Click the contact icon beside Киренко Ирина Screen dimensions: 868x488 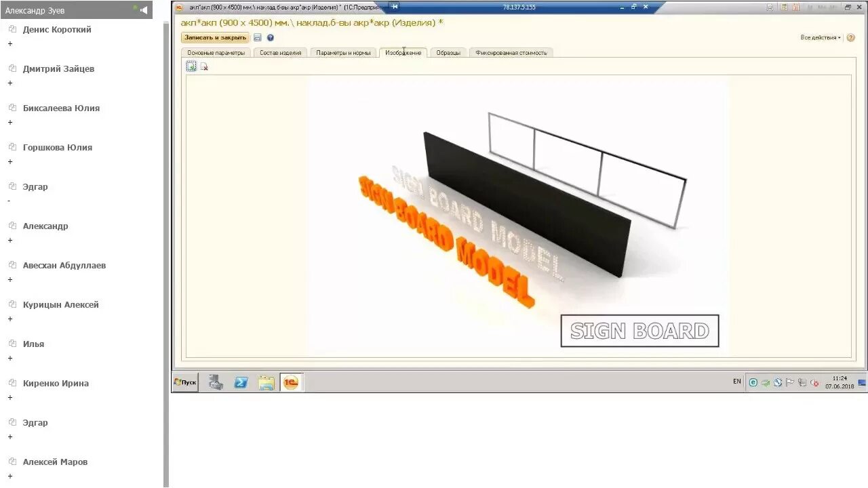tap(12, 383)
